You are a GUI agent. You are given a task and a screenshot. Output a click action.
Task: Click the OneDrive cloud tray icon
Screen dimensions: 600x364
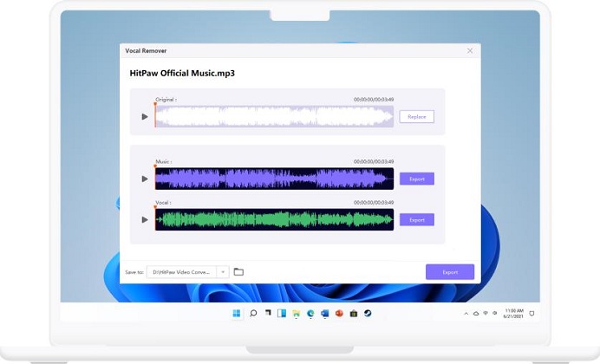(x=476, y=314)
